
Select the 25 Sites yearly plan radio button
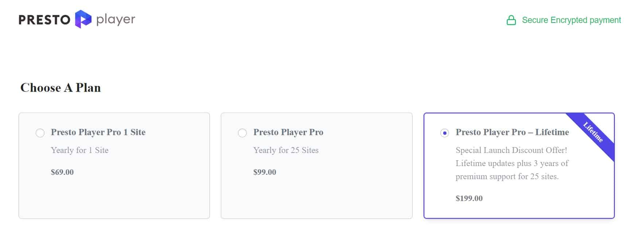tap(242, 133)
